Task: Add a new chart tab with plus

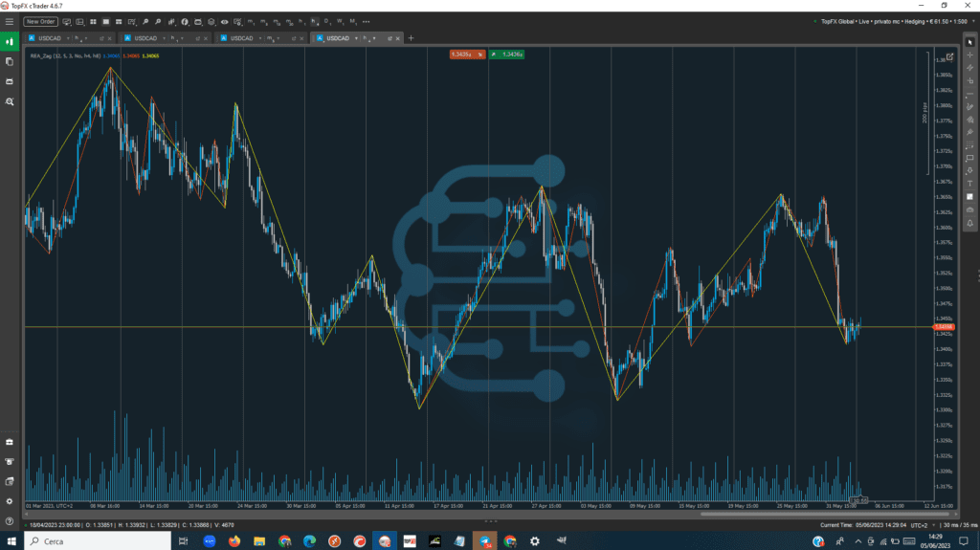Action: point(411,38)
